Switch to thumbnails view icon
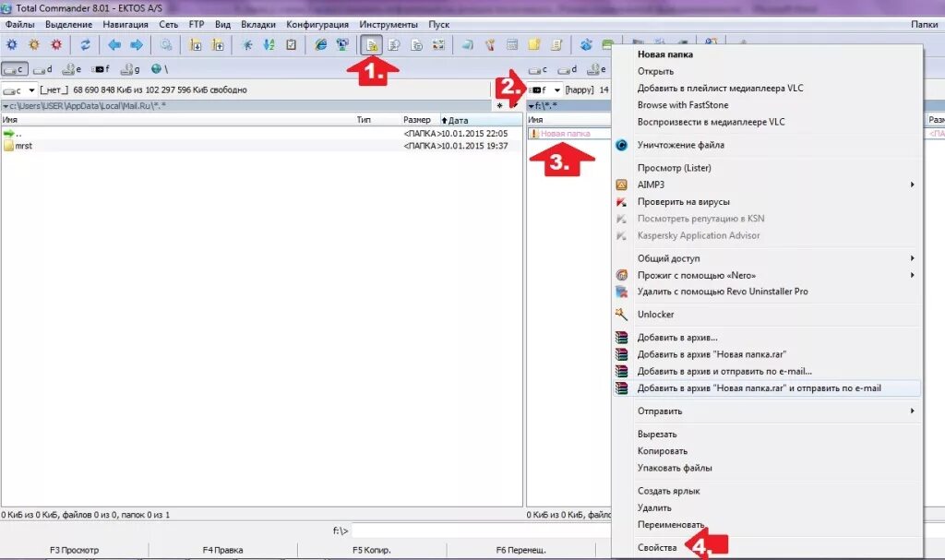945x560 pixels. (x=438, y=44)
